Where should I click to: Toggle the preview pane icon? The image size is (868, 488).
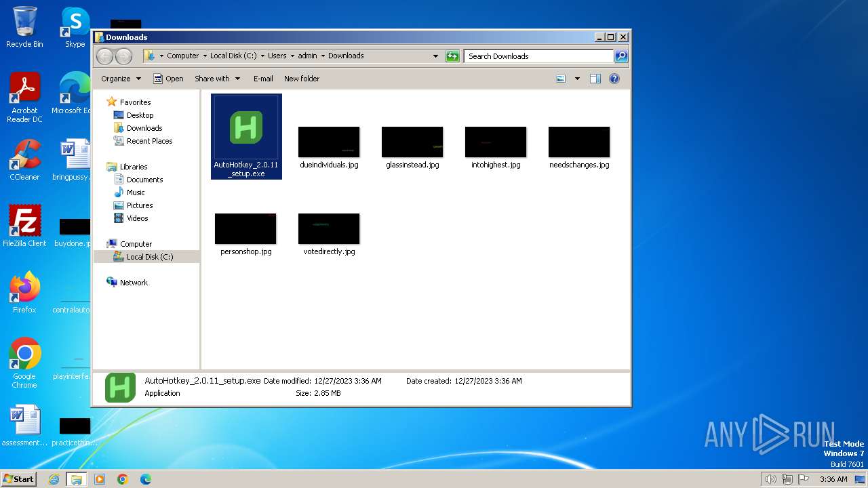[x=595, y=79]
